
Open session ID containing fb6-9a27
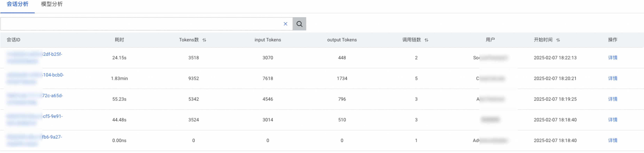point(52,137)
